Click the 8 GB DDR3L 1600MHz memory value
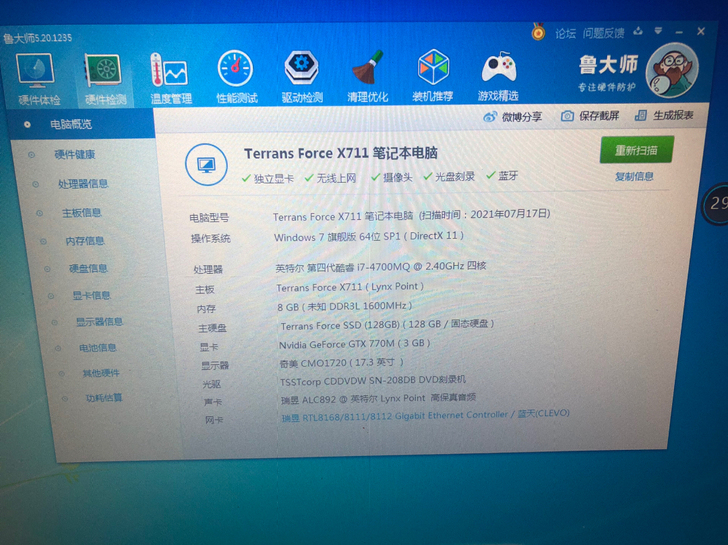Viewport: 728px width, 545px height. (x=344, y=306)
